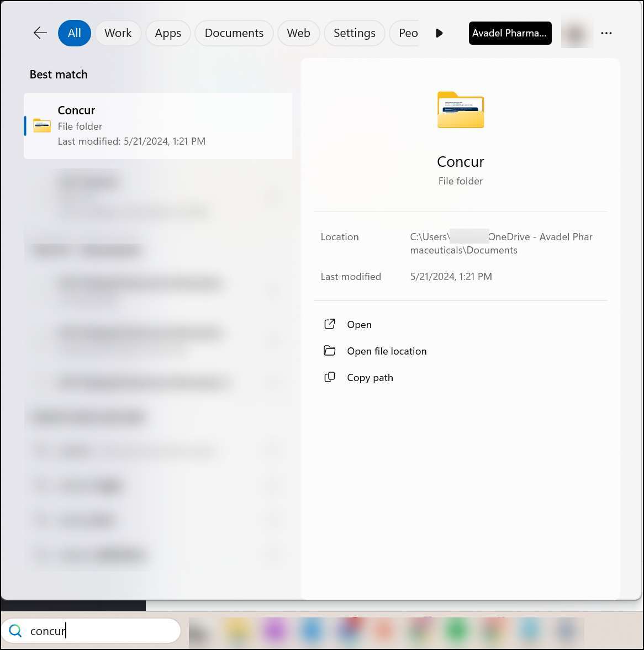Click the Open action
The width and height of the screenshot is (644, 650).
tap(359, 325)
